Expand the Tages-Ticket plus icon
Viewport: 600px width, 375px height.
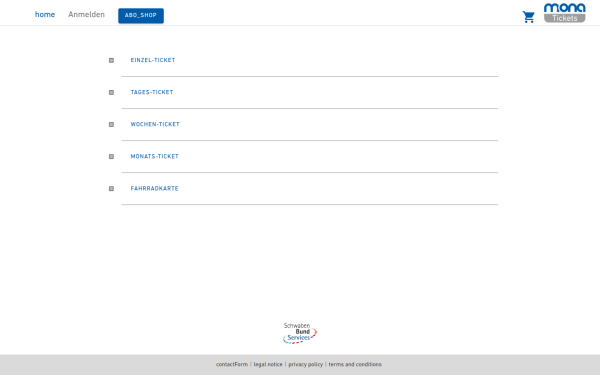coord(111,93)
